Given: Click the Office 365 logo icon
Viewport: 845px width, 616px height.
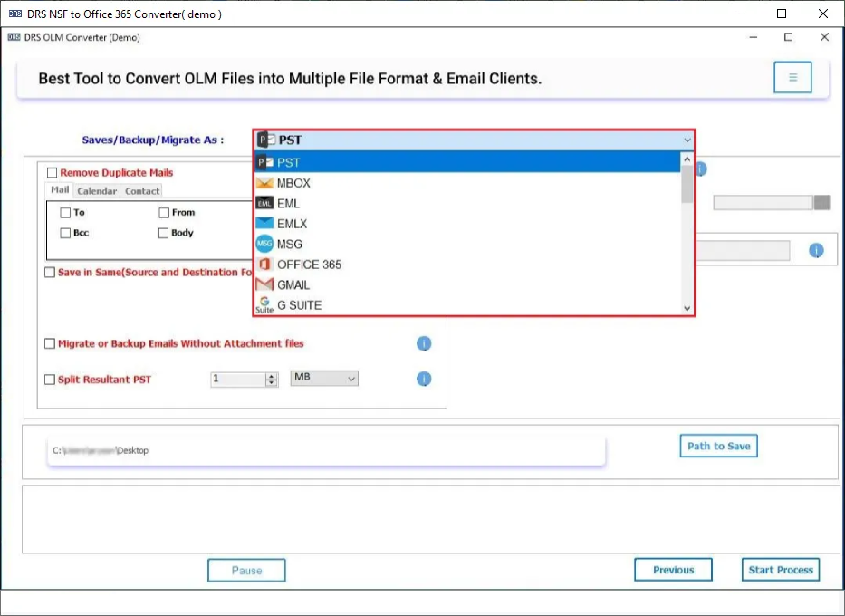Looking at the screenshot, I should click(264, 265).
